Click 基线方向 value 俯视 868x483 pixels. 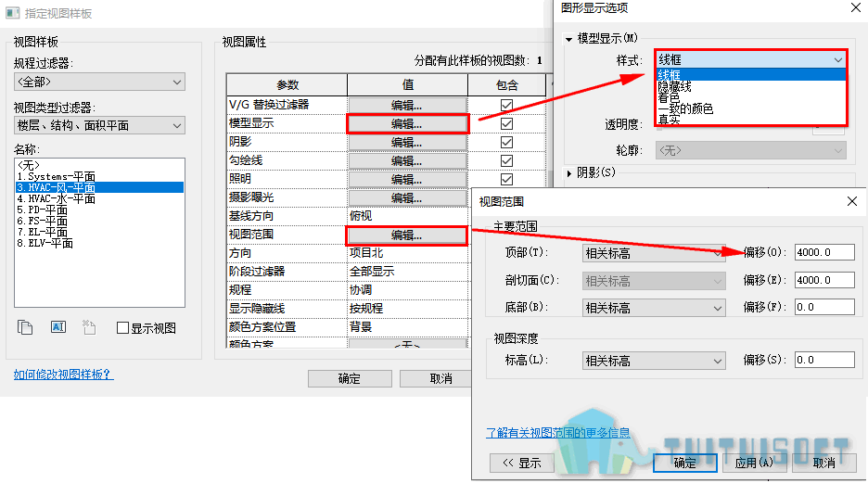[x=361, y=216]
